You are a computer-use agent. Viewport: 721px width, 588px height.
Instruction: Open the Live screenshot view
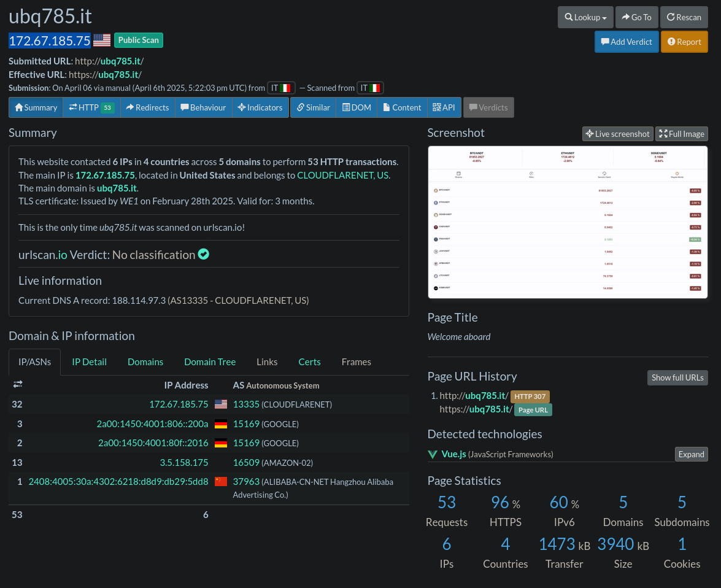tap(617, 134)
